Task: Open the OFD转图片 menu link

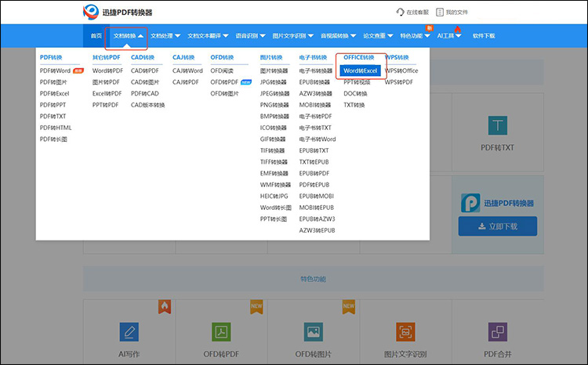Action: (x=224, y=93)
